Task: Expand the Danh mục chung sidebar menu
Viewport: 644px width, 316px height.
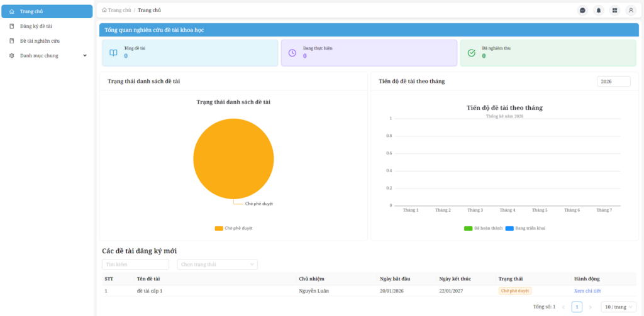Action: click(47, 55)
